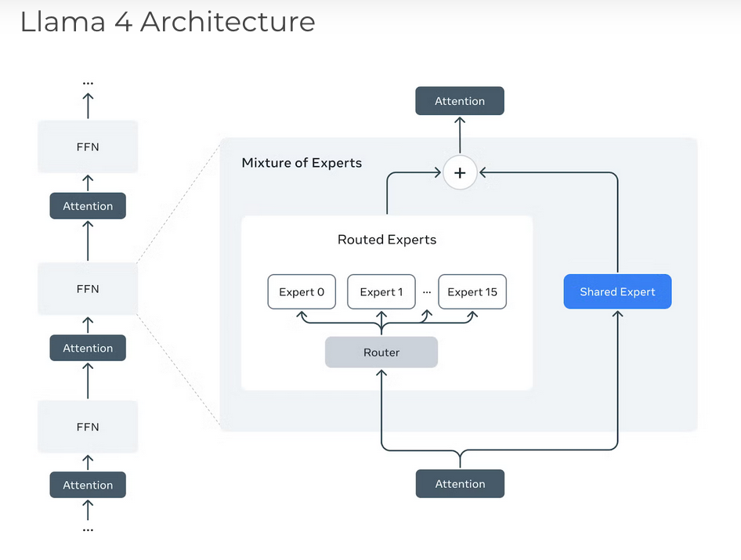Select the bottom FFN block in the left stack
Image resolution: width=741 pixels, height=560 pixels.
[88, 427]
